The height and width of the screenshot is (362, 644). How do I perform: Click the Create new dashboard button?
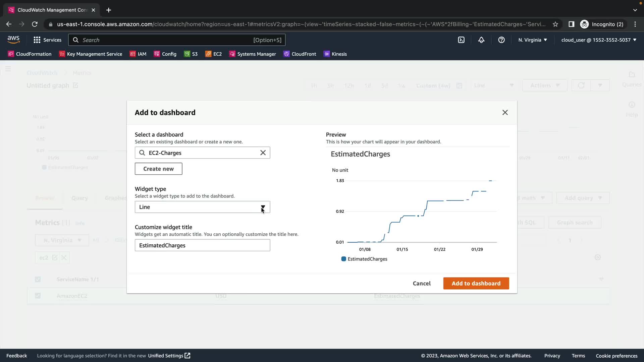point(158,169)
